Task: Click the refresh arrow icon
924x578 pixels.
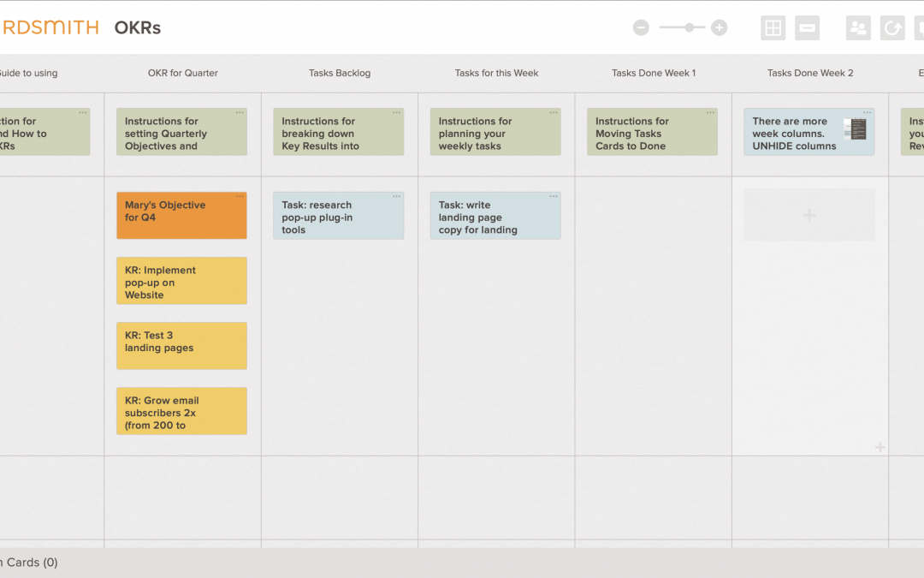Action: [x=892, y=27]
